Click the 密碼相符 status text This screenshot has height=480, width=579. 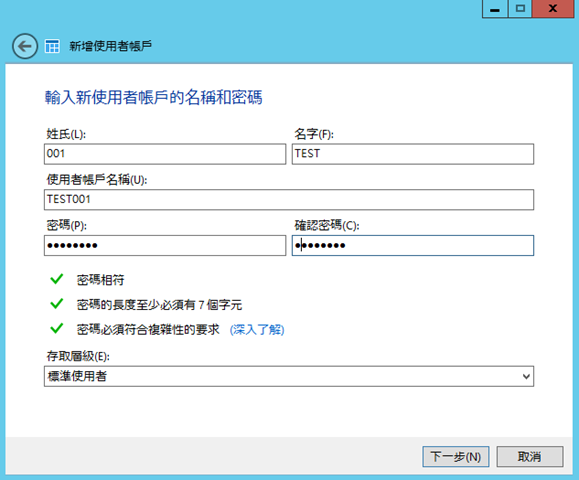pos(100,280)
